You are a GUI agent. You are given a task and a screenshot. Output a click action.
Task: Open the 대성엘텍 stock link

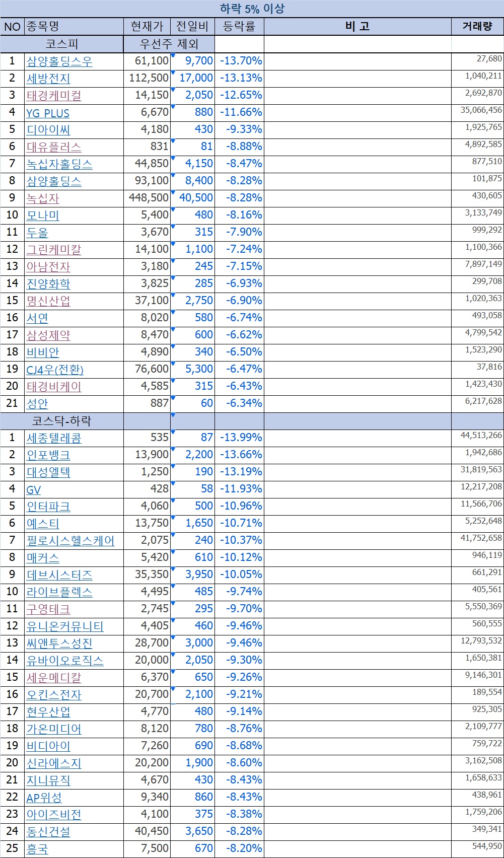tap(48, 472)
